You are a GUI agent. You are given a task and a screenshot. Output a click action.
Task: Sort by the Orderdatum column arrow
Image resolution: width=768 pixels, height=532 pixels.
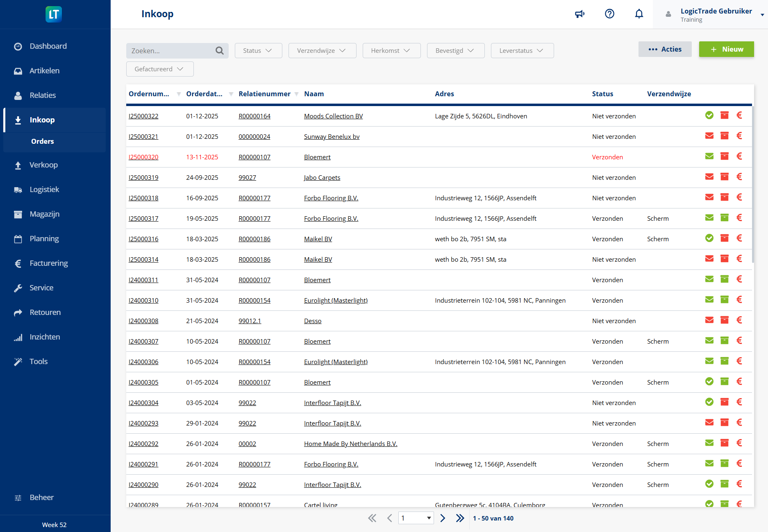tap(231, 94)
